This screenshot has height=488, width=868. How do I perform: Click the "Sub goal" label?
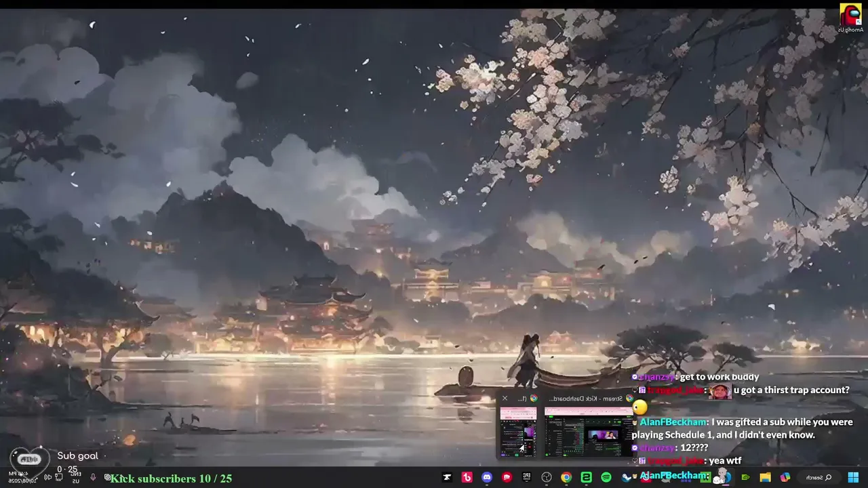tap(77, 455)
